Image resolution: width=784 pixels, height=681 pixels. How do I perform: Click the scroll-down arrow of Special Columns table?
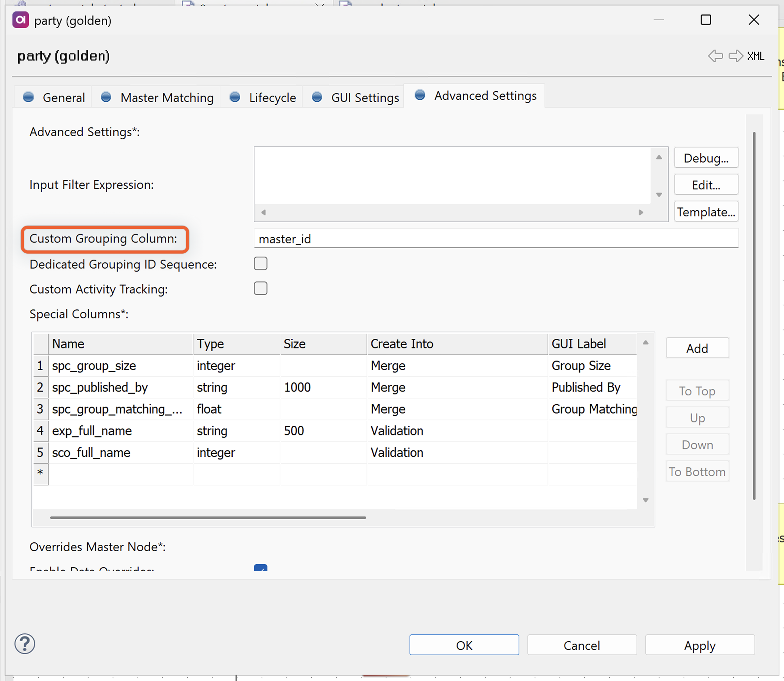pyautogui.click(x=645, y=500)
